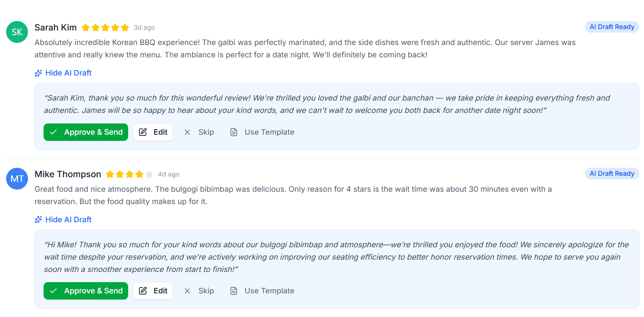
Task: Click the fifth gray star on Mike's rating
Action: tap(149, 174)
